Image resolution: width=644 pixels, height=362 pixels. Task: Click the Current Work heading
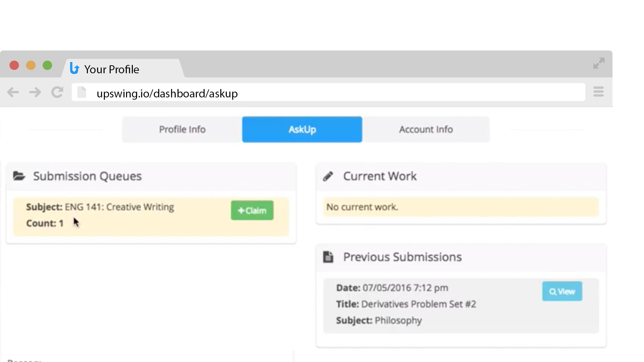[x=380, y=176]
